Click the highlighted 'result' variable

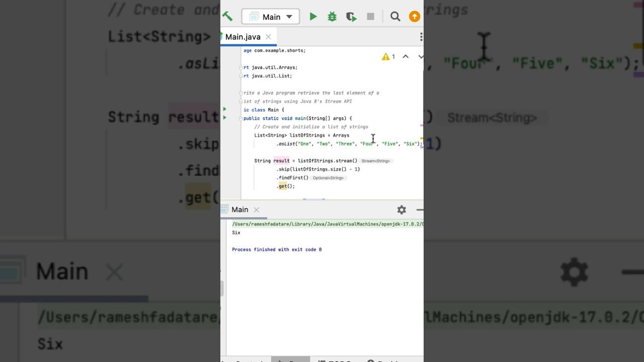pos(281,161)
